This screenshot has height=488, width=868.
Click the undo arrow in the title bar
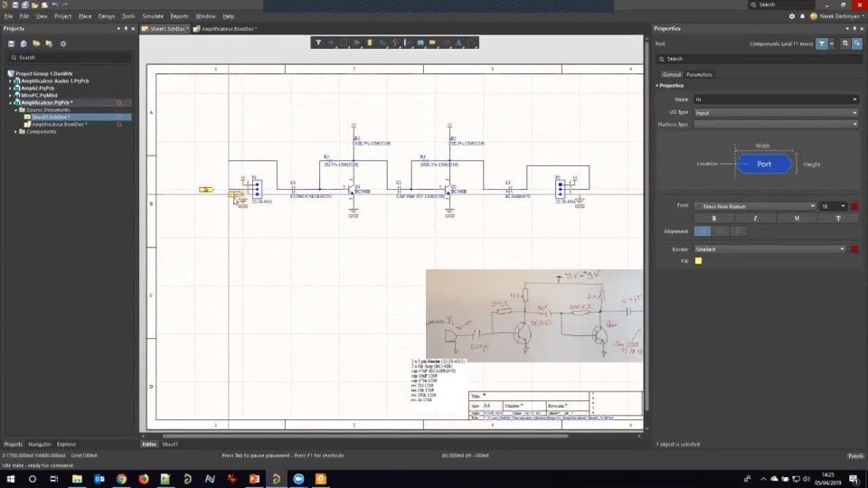coord(55,5)
